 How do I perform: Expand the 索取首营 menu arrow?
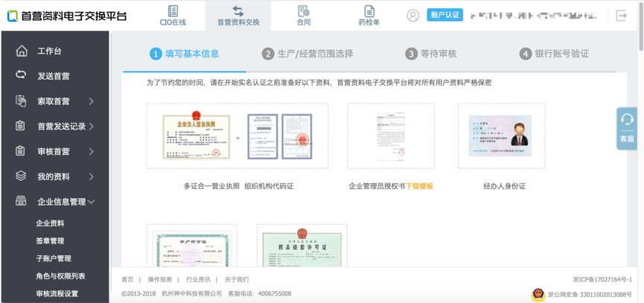pos(91,101)
